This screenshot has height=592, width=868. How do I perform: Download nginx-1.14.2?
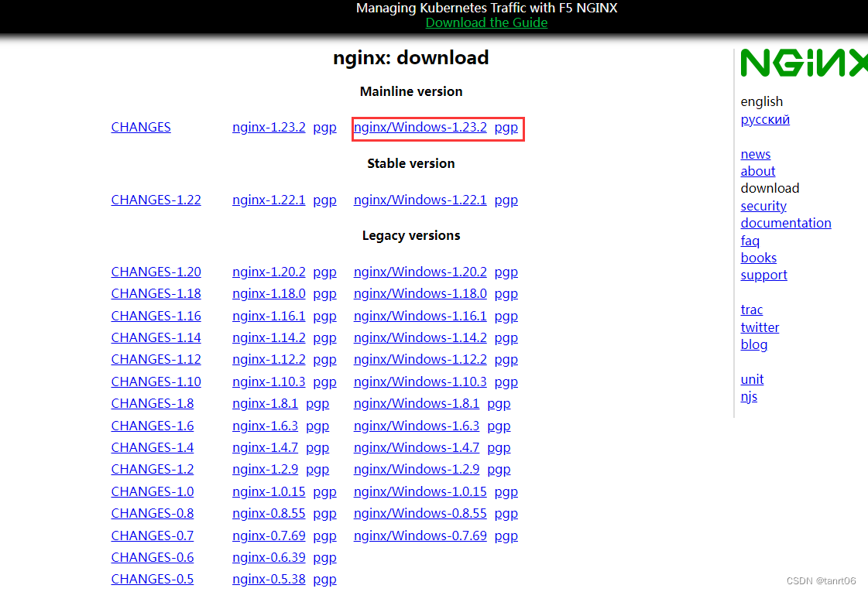click(269, 337)
